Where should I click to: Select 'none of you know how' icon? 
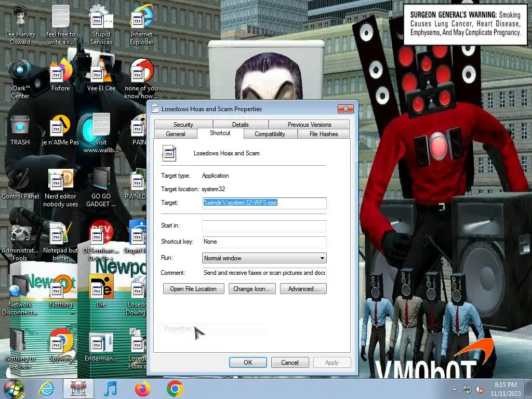141,79
